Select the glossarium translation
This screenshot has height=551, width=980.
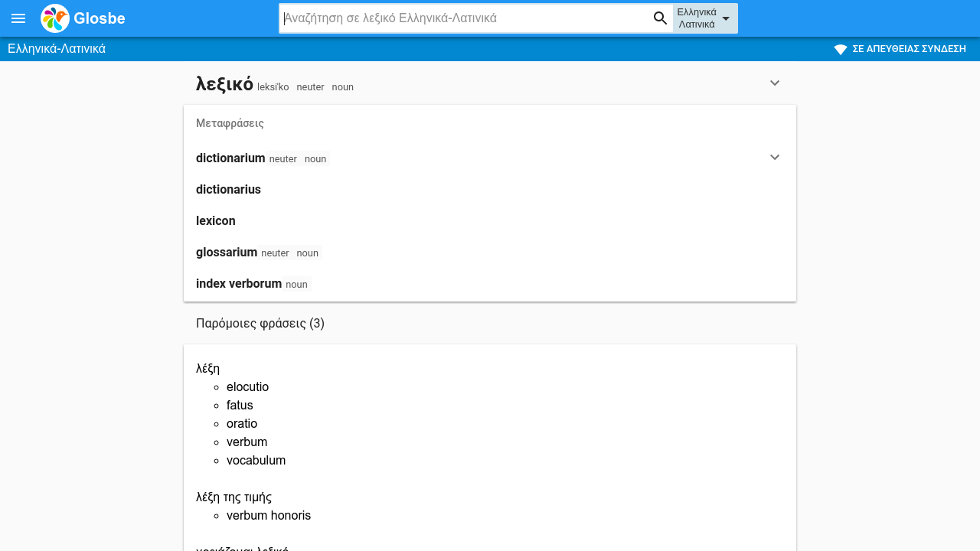227,252
